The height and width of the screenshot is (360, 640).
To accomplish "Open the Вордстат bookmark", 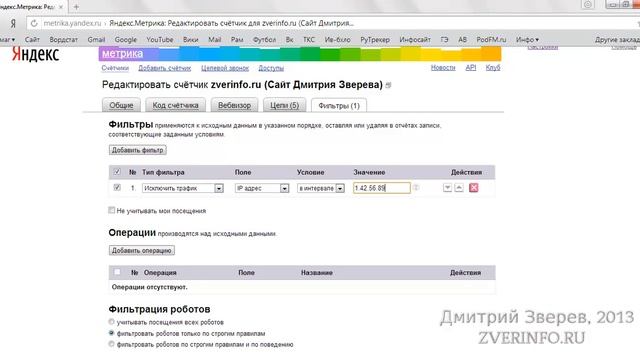I will 63,40.
